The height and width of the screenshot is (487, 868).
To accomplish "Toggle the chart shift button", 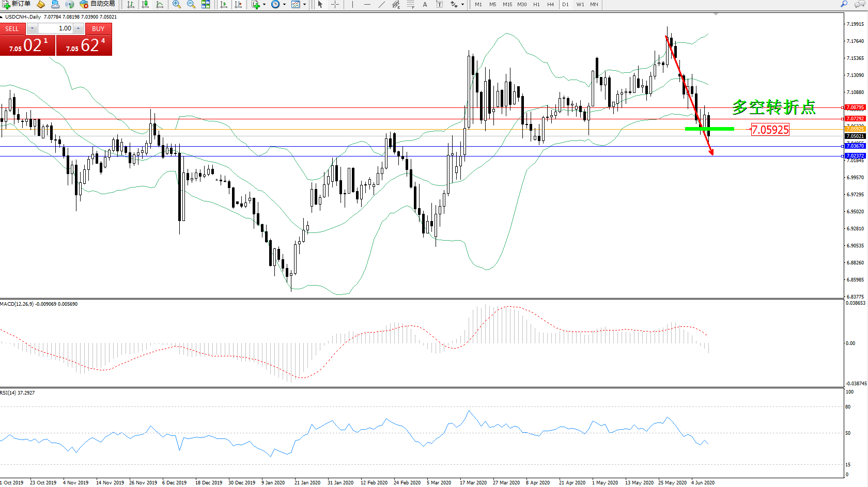I will tap(238, 4).
